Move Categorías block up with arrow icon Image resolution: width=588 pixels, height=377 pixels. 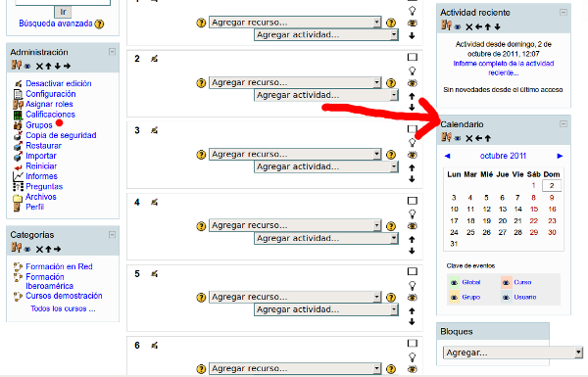(x=48, y=249)
